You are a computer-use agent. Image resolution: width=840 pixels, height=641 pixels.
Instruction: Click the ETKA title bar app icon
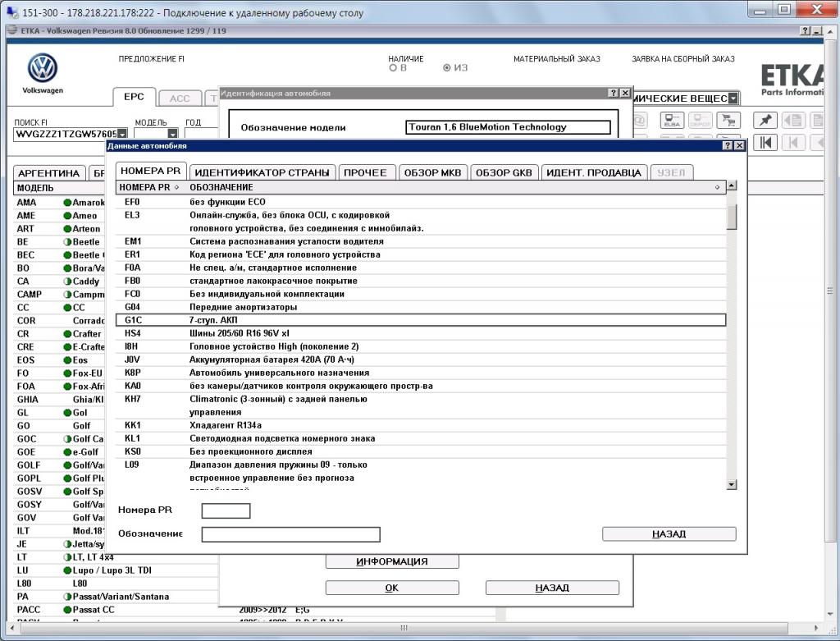coord(12,30)
